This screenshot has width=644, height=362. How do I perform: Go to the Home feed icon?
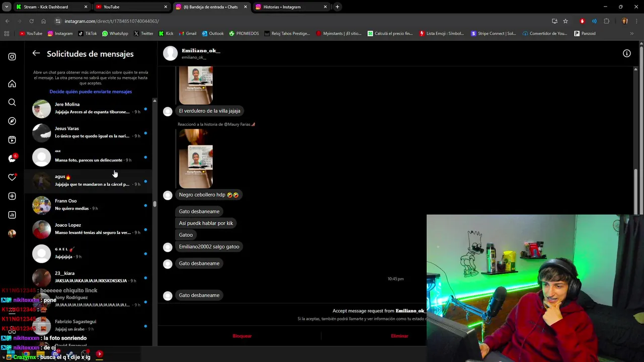coord(12,83)
